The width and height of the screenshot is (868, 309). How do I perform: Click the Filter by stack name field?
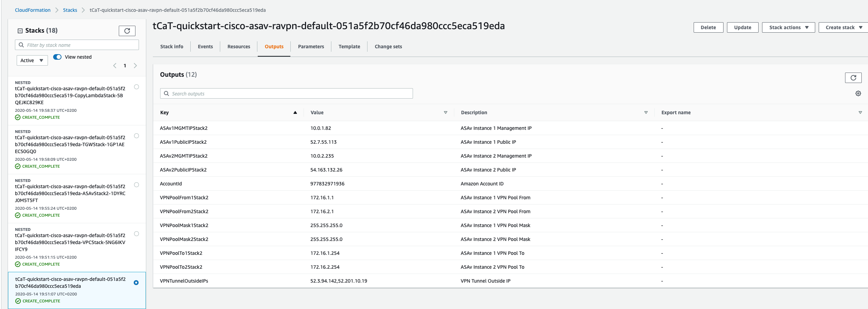pos(77,45)
